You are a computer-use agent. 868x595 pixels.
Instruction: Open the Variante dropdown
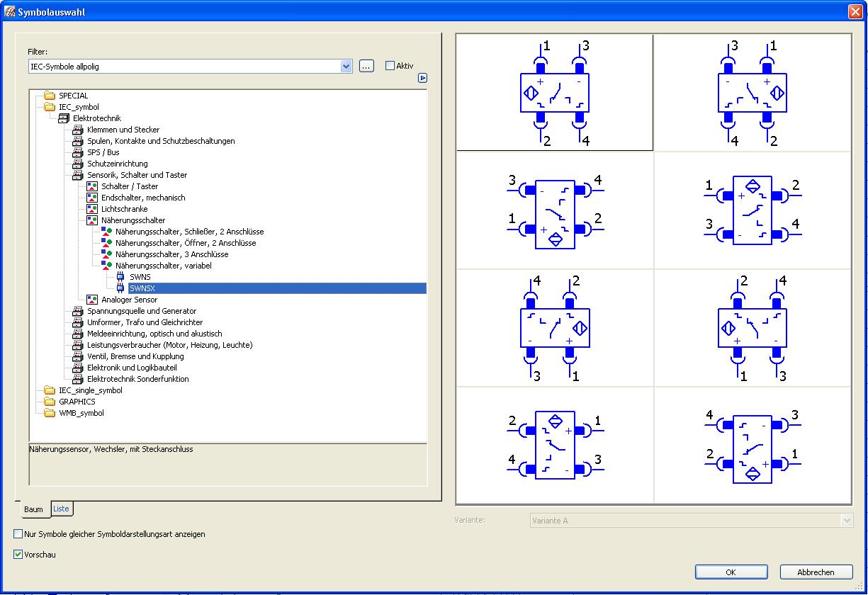click(x=847, y=521)
